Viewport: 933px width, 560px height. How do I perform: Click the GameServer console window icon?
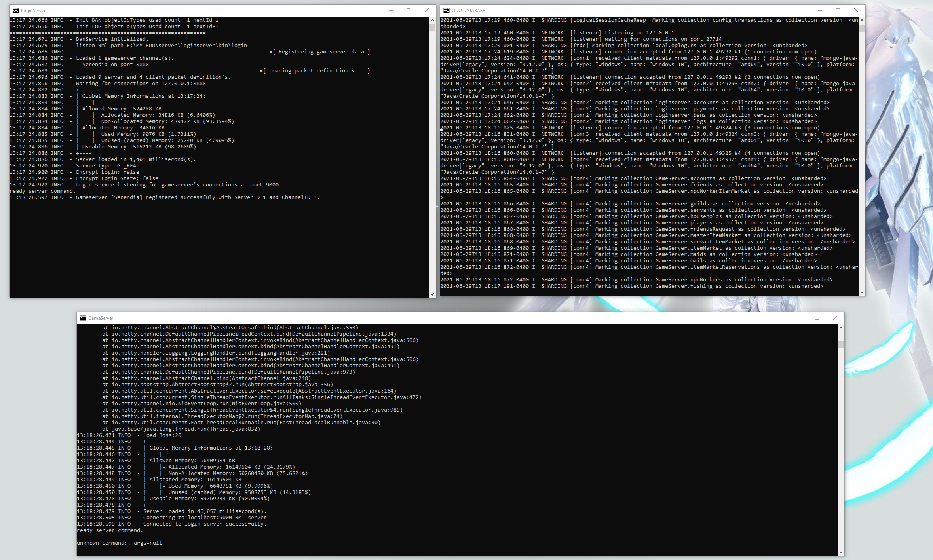coord(83,318)
